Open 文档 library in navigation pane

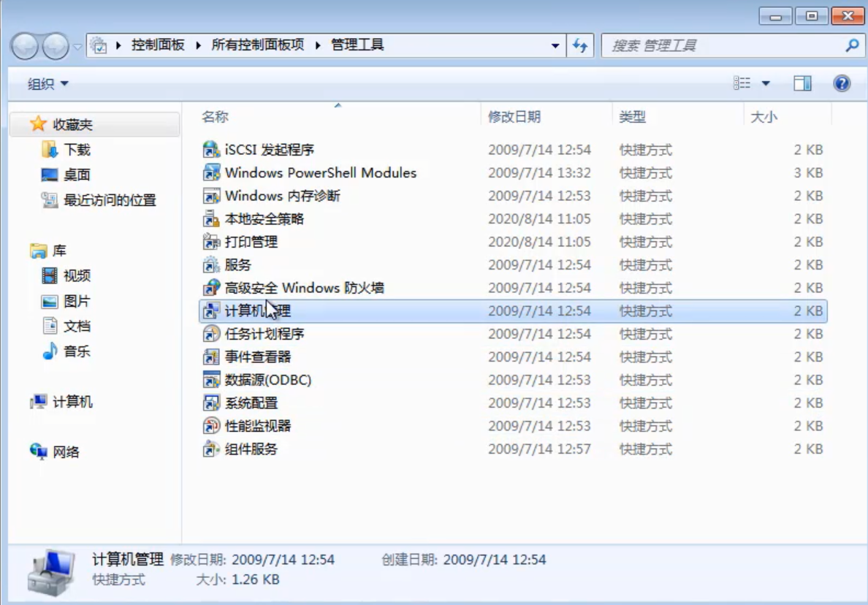(77, 326)
